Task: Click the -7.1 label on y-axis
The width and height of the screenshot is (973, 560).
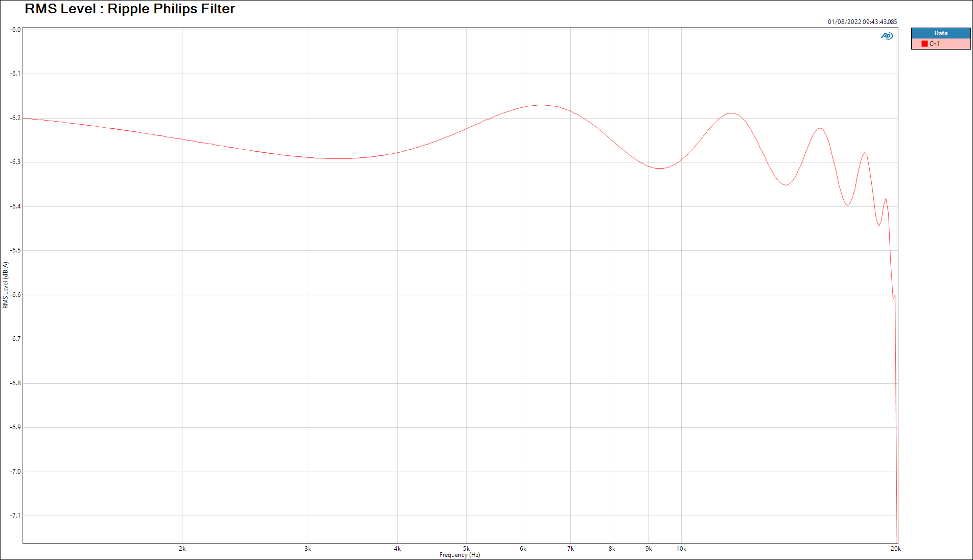Action: [x=15, y=516]
